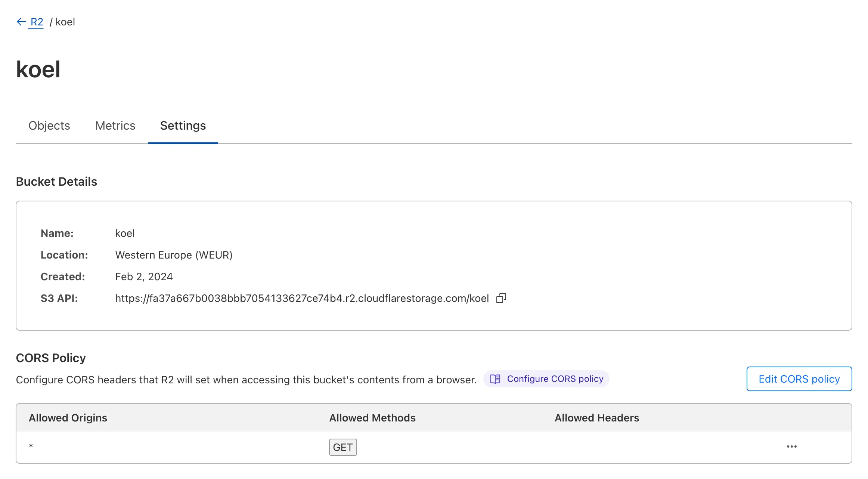This screenshot has height=479, width=868.
Task: Click the koel breadcrumb text
Action: [65, 22]
